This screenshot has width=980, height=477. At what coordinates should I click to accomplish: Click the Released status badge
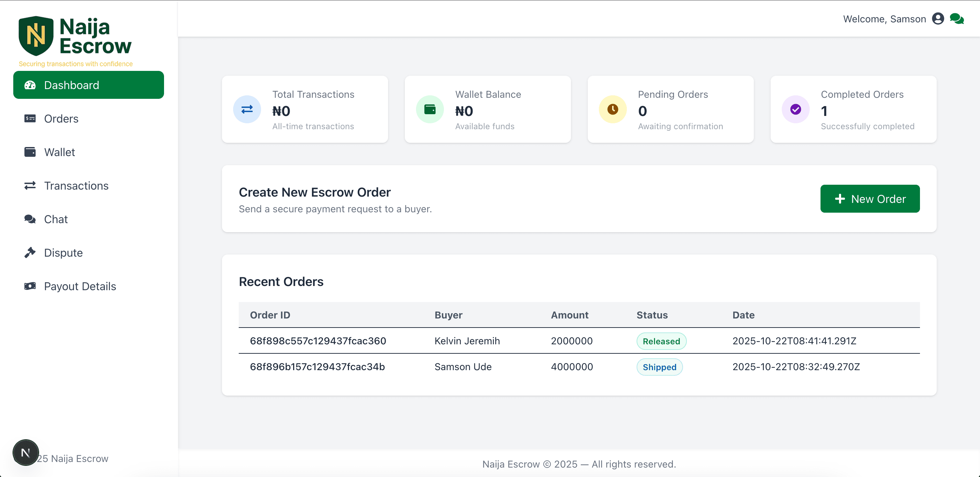[x=661, y=341]
